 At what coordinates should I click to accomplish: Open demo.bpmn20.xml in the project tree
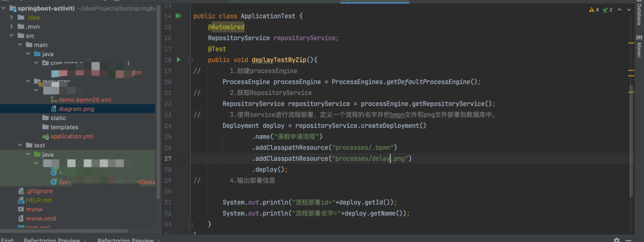point(85,100)
